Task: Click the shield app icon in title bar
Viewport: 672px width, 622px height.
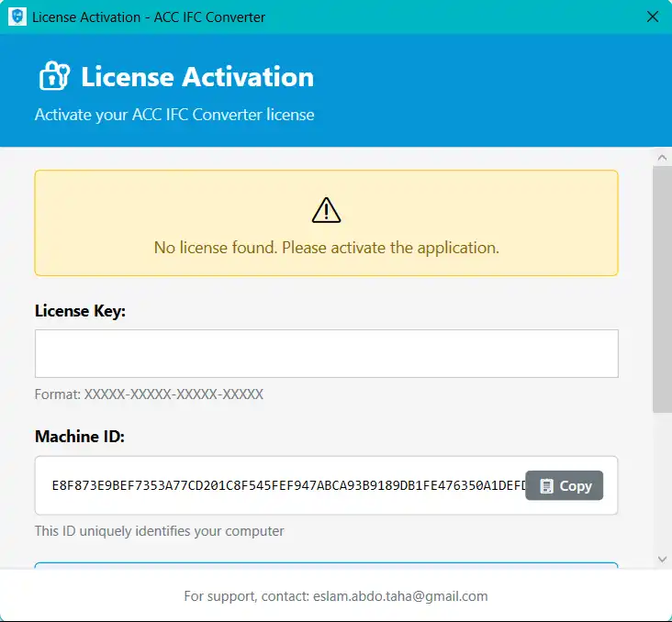Action: 17,17
